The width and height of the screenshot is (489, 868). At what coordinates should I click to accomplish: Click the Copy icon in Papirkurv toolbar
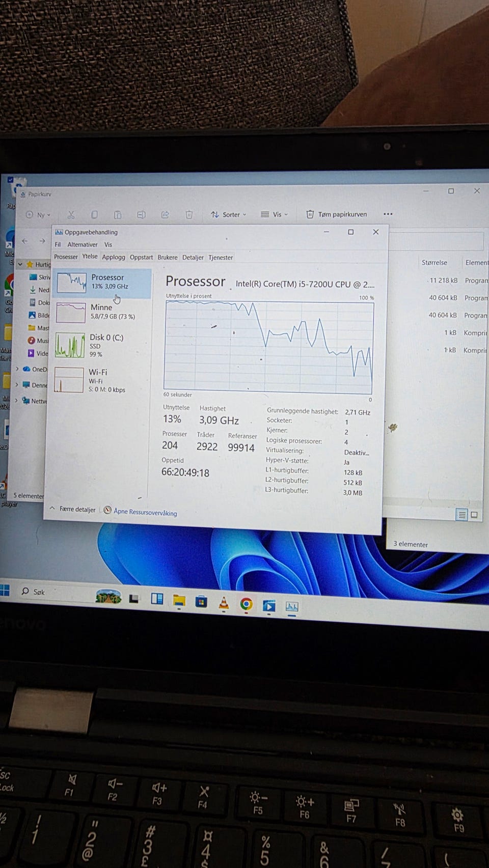point(94,215)
